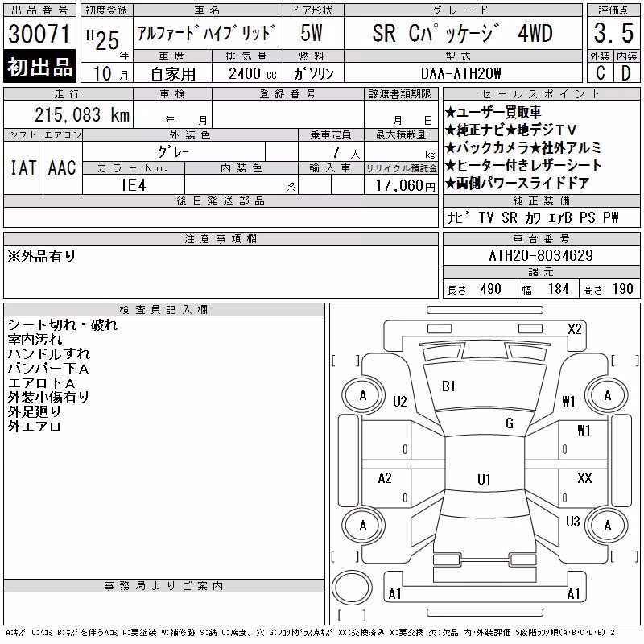Select inspector note バンパー下A

click(x=48, y=369)
